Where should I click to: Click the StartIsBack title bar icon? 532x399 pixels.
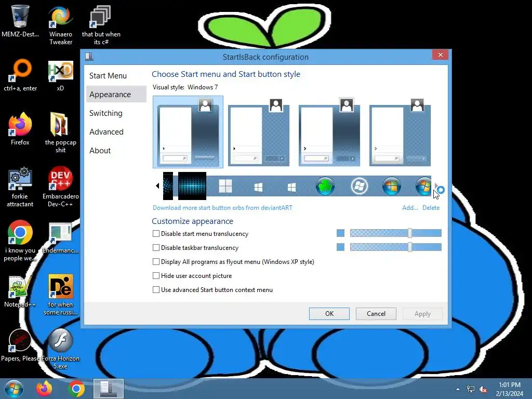[89, 56]
